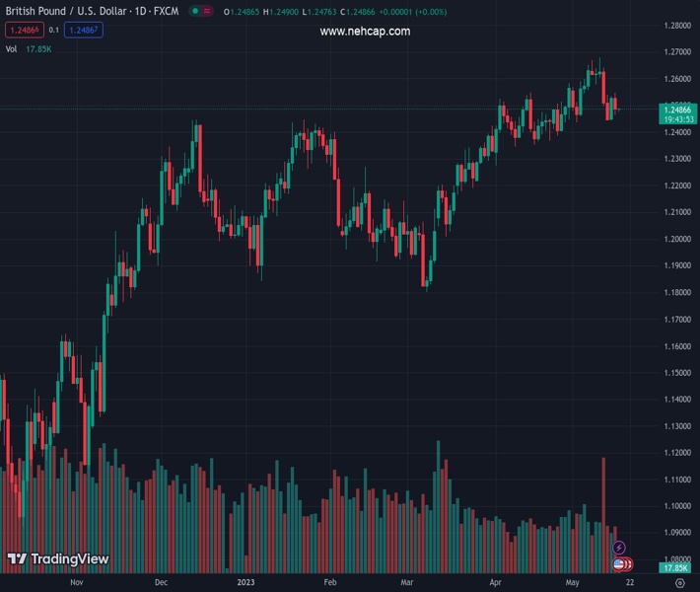700x592 pixels.
Task: Click the green market status indicator dot
Action: click(195, 12)
